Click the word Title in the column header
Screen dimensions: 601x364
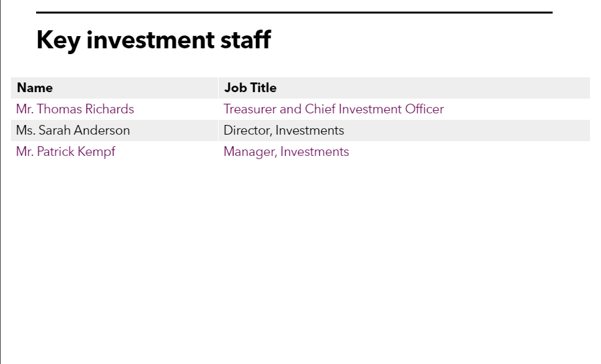(x=262, y=88)
